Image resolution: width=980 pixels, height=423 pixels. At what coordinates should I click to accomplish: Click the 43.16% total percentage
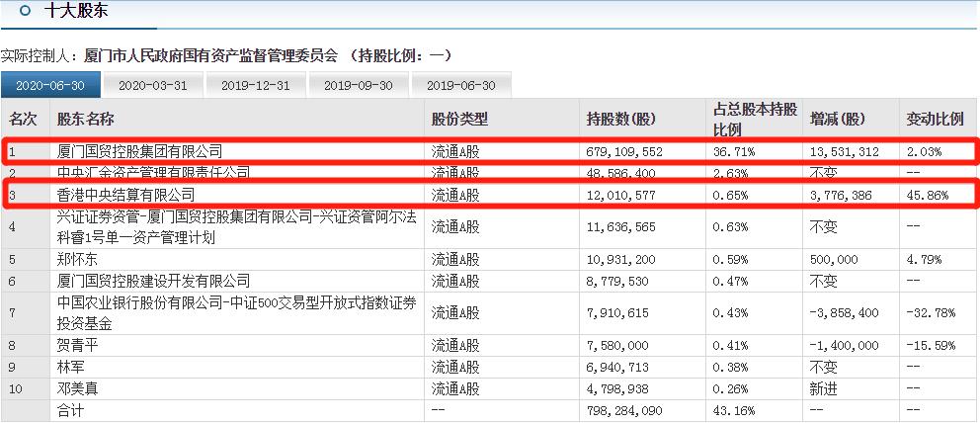click(733, 410)
